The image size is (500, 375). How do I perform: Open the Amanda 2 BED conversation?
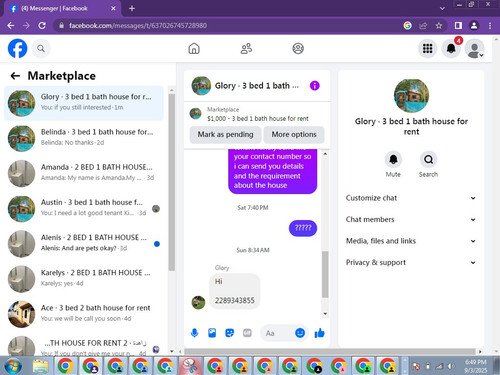(84, 174)
